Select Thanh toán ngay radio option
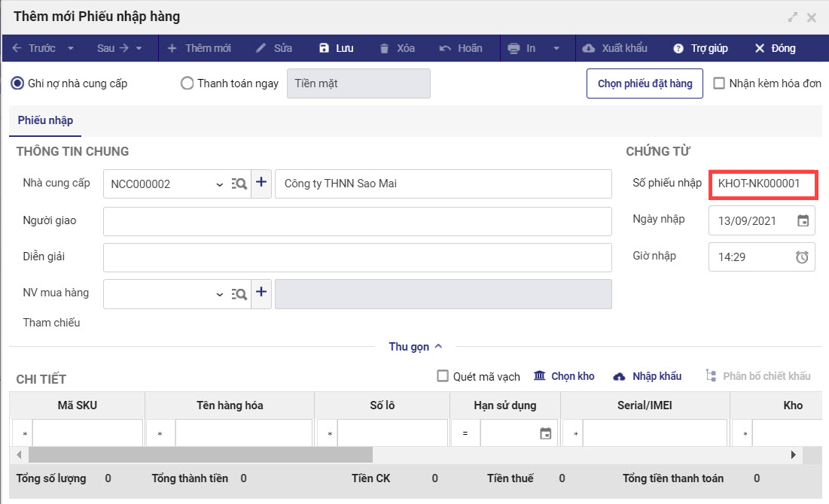This screenshot has height=504, width=829. 187,83
